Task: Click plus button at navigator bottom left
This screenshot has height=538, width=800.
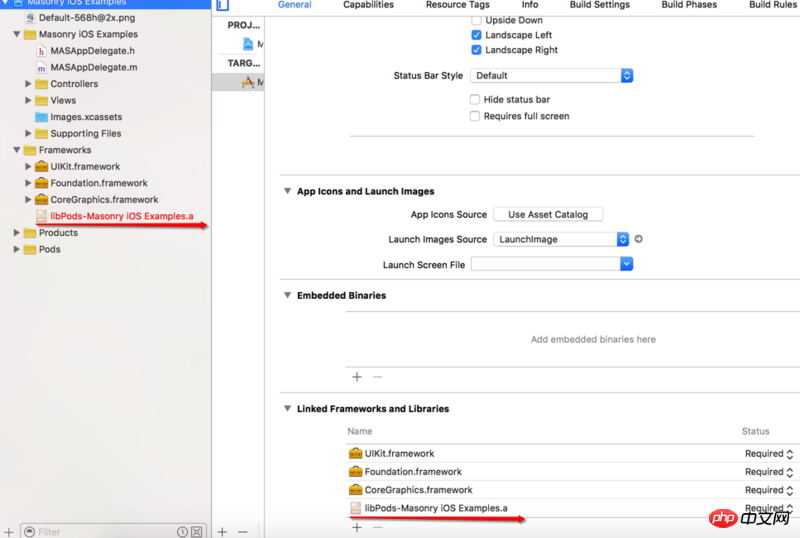Action: [9, 532]
